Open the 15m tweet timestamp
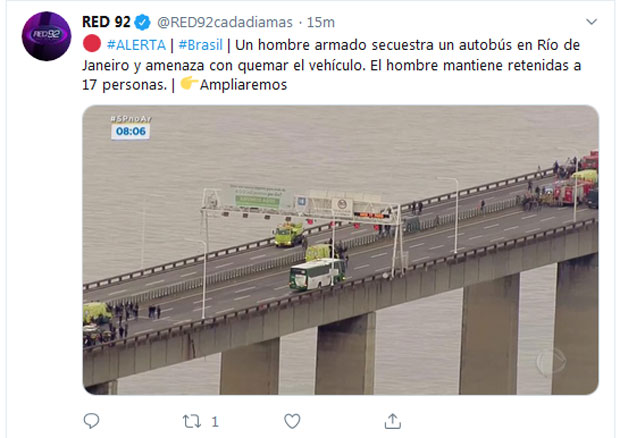 pos(321,23)
